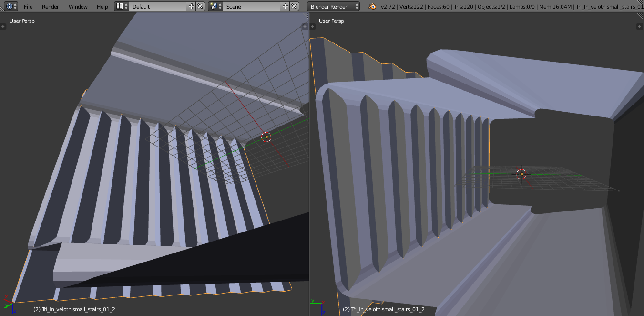Screen dimensions: 644x316
Task: Open the File menu
Action: pyautogui.click(x=28, y=7)
